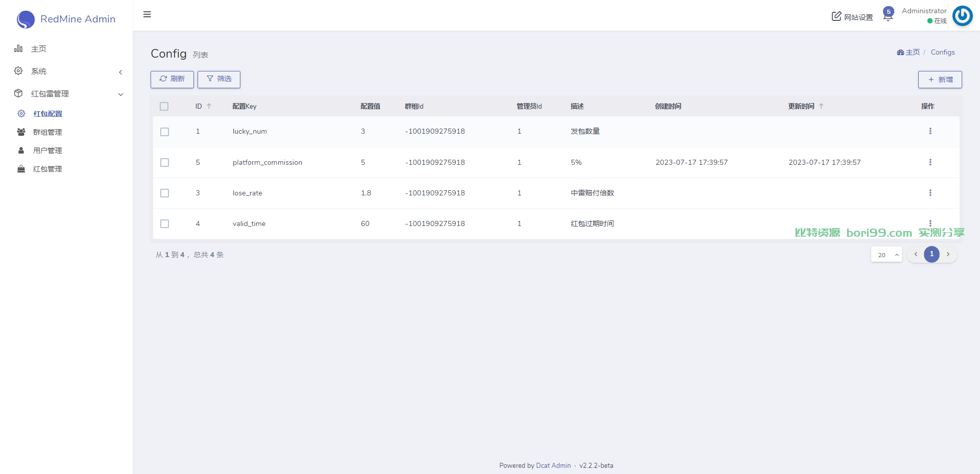
Task: Check the lucky_num row checkbox
Action: click(164, 132)
